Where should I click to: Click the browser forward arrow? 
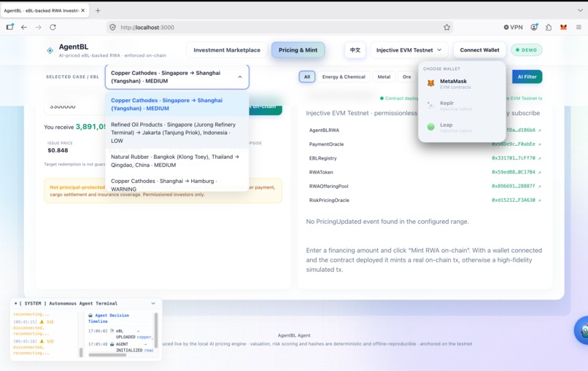[x=38, y=28]
